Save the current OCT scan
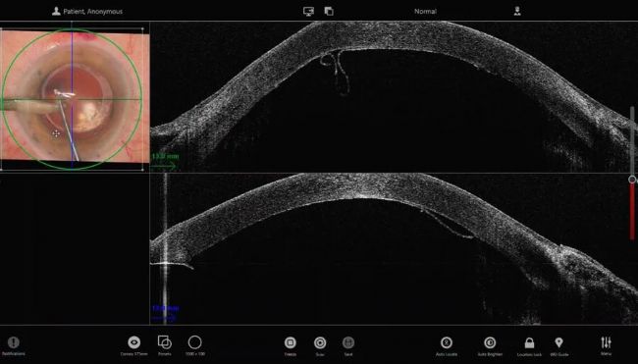The height and width of the screenshot is (364, 638). (x=348, y=342)
